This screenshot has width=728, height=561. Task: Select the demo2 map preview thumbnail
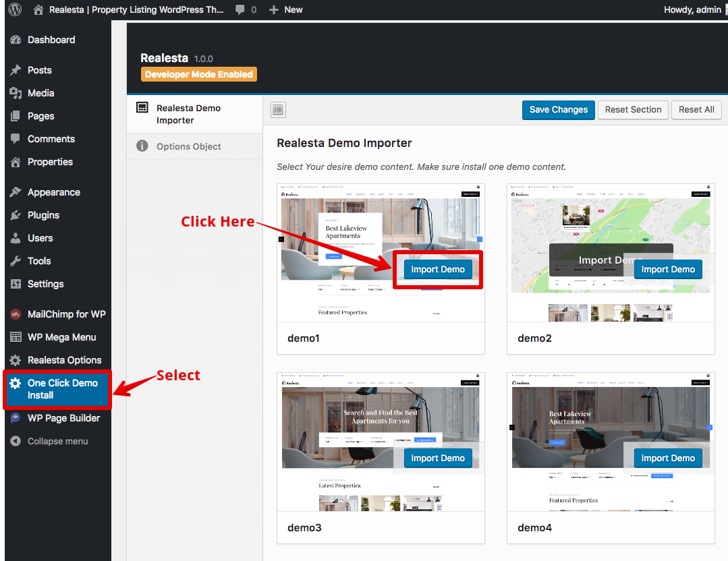611,253
